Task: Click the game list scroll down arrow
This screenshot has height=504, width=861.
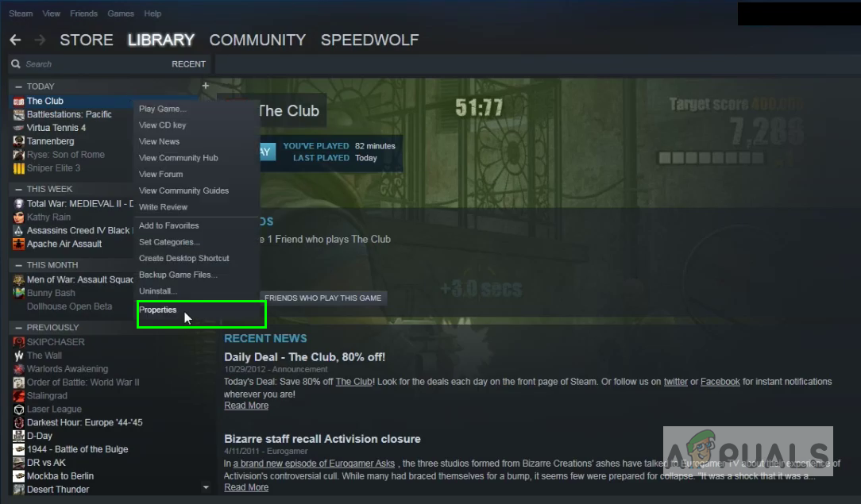Action: click(206, 487)
